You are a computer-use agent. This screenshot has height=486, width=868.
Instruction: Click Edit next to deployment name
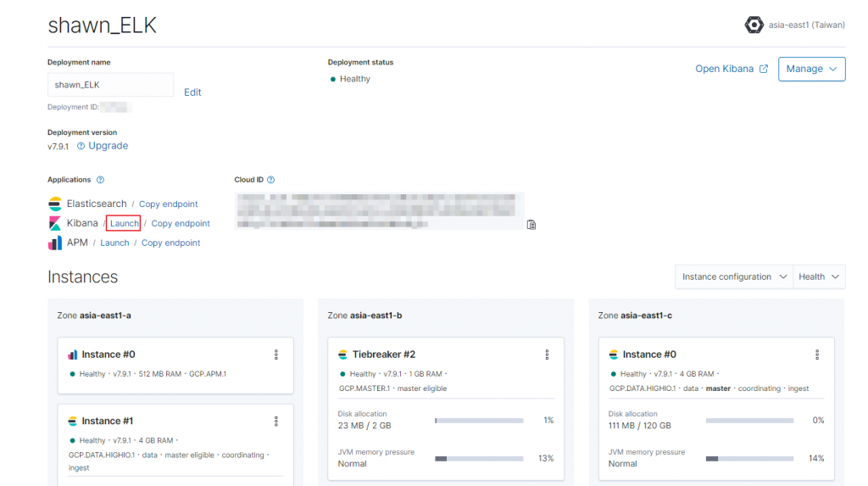[192, 92]
